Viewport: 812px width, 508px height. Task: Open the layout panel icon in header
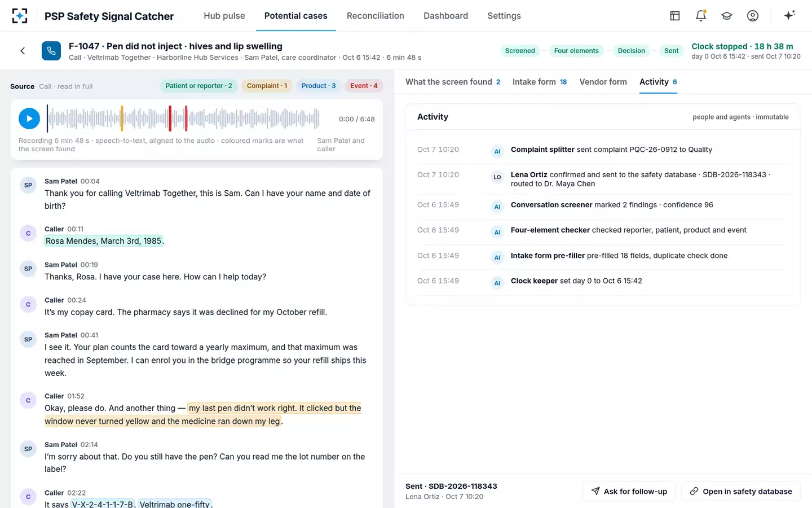675,16
